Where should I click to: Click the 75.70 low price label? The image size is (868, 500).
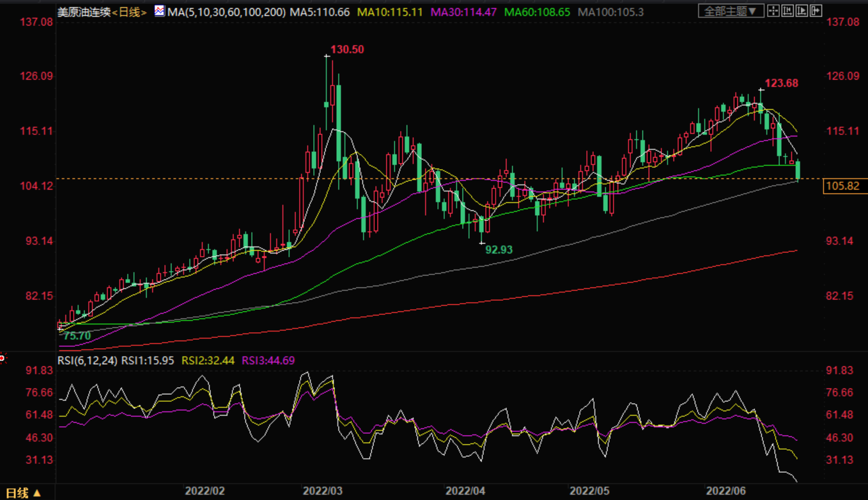[77, 336]
